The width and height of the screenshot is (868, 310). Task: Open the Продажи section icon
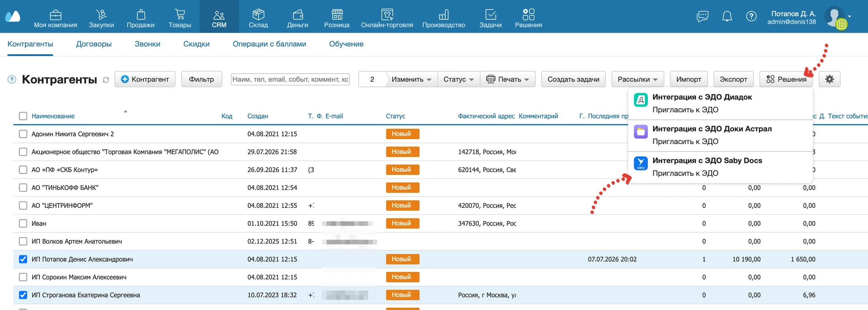coord(141,15)
